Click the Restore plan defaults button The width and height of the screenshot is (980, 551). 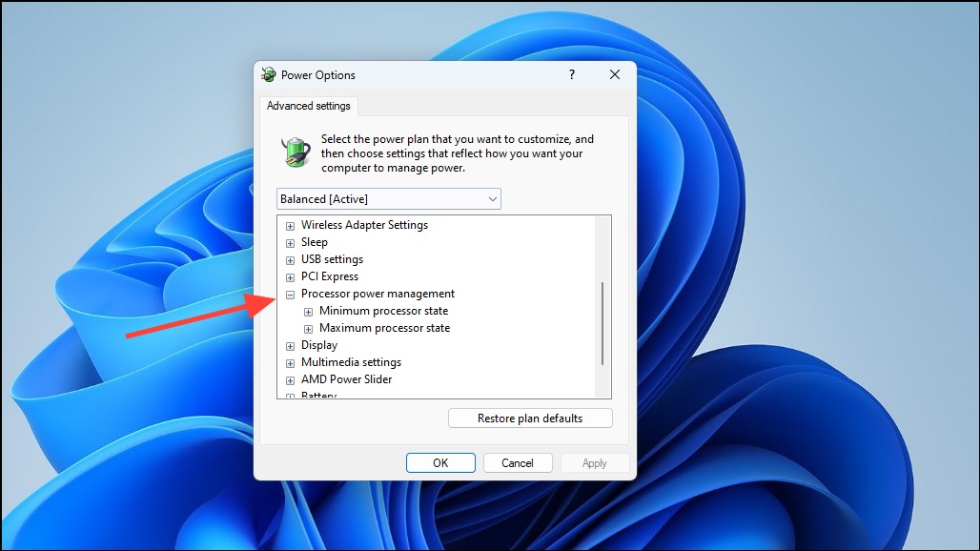(x=530, y=418)
